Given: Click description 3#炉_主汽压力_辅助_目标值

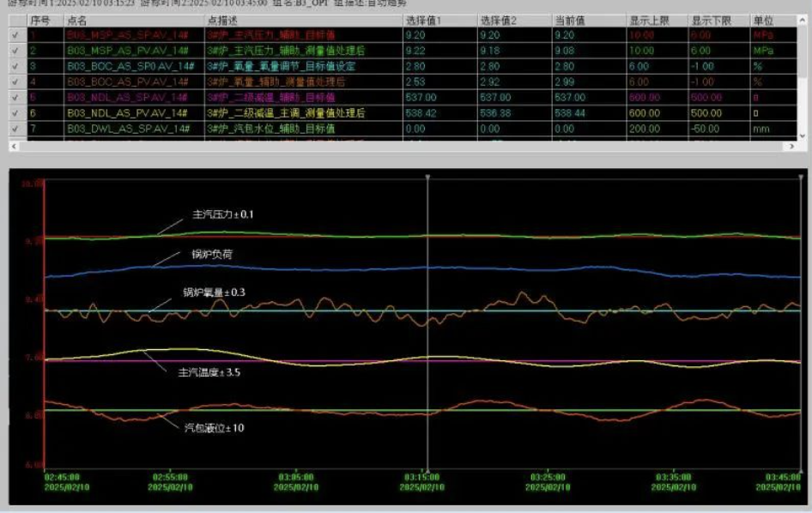Looking at the screenshot, I should tap(271, 35).
